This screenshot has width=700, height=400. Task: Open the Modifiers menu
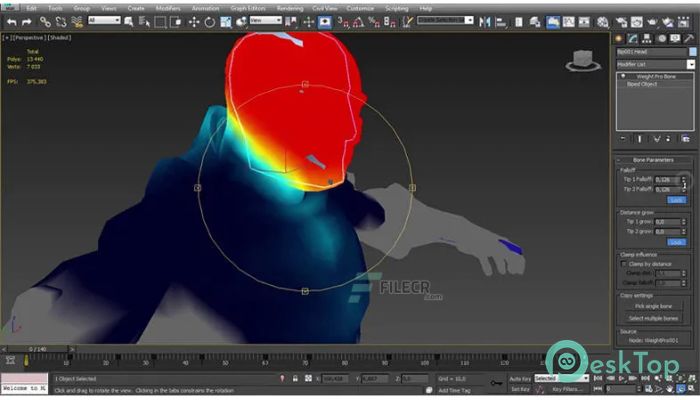(x=168, y=8)
